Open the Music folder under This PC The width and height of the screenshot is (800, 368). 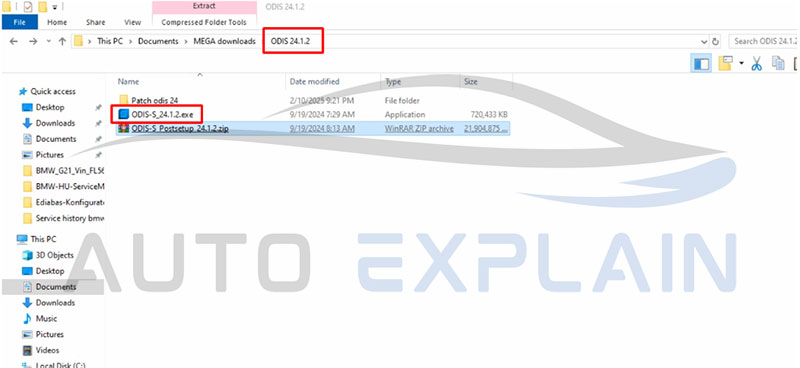click(x=46, y=318)
